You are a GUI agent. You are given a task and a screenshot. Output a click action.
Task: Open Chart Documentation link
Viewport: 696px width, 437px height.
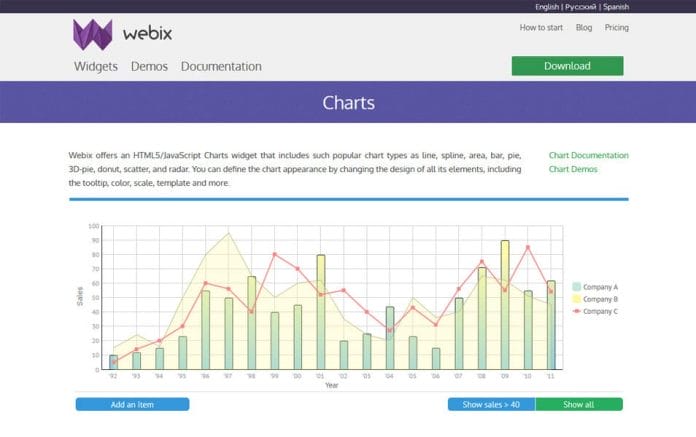point(589,155)
